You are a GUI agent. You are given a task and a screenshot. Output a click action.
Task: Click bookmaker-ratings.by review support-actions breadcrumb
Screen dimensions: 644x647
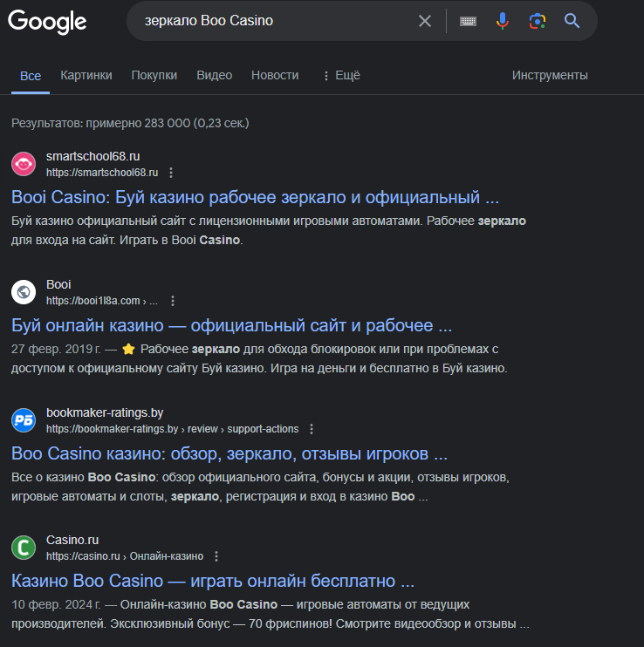(172, 429)
